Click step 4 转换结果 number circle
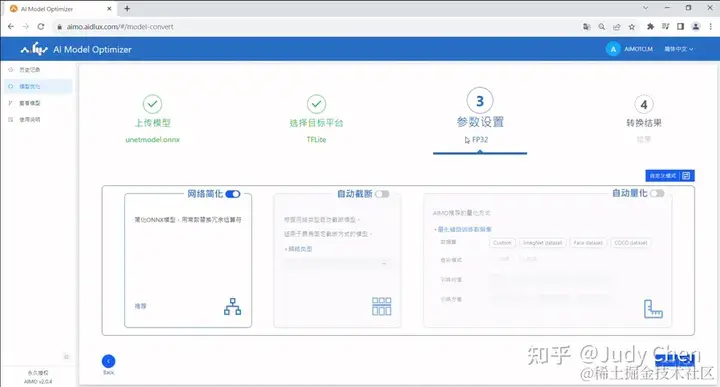The image size is (720, 387). 644,105
